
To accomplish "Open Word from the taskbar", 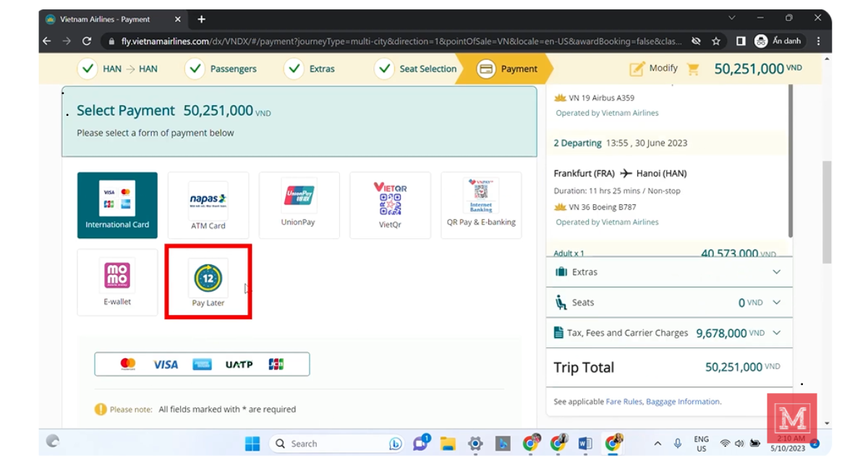I will 585,443.
